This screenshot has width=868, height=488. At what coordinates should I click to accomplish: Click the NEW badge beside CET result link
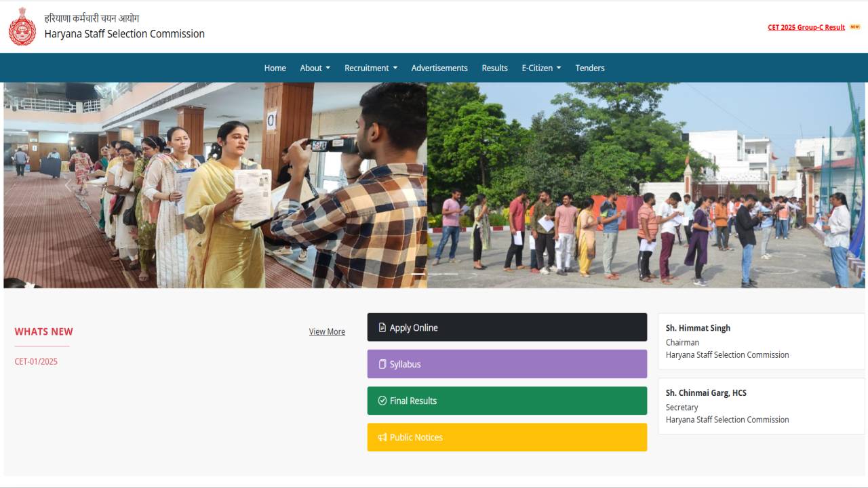tap(854, 26)
